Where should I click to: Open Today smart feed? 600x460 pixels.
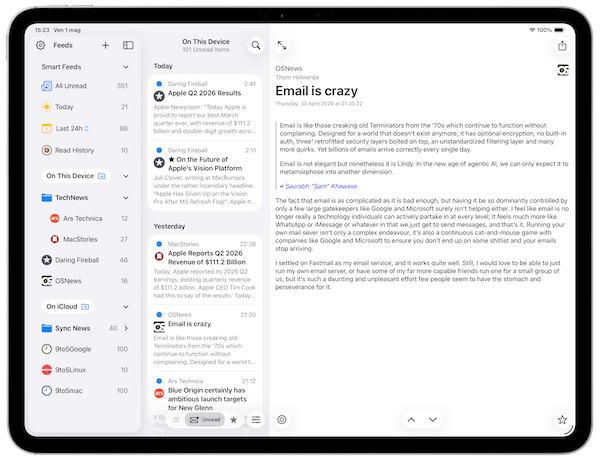pyautogui.click(x=85, y=107)
